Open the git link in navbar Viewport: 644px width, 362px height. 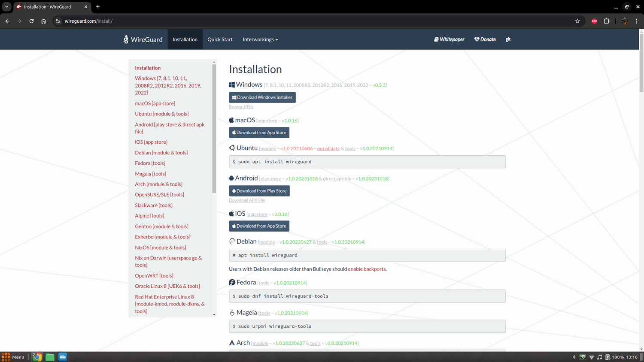click(x=508, y=39)
